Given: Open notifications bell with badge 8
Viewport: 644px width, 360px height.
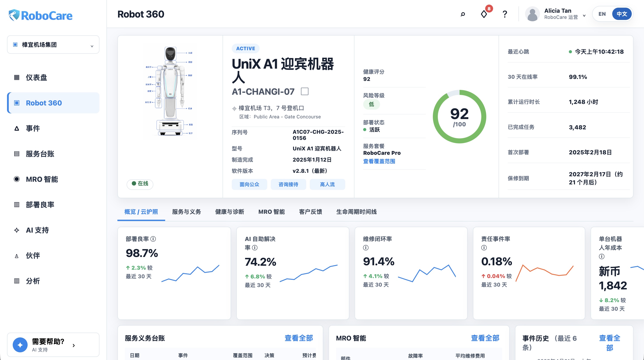Looking at the screenshot, I should [x=484, y=14].
